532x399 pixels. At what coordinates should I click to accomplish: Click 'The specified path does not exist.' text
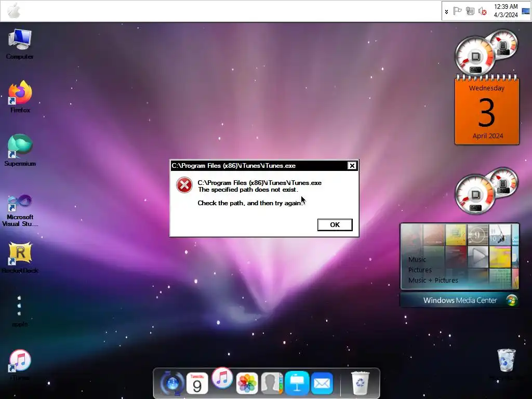[248, 190]
